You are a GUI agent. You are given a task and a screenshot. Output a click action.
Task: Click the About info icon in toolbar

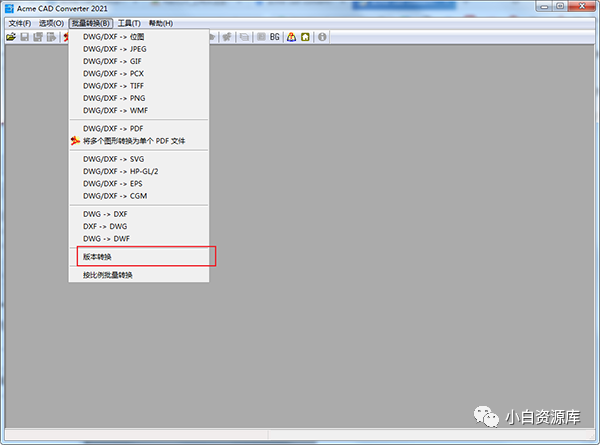pyautogui.click(x=322, y=37)
